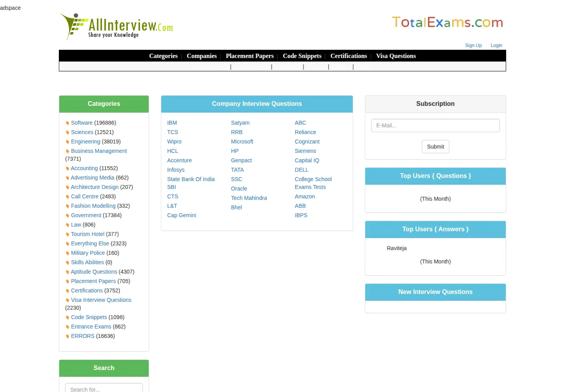Open Code Snippets in the navigation bar
This screenshot has width=565, height=392.
[x=302, y=56]
